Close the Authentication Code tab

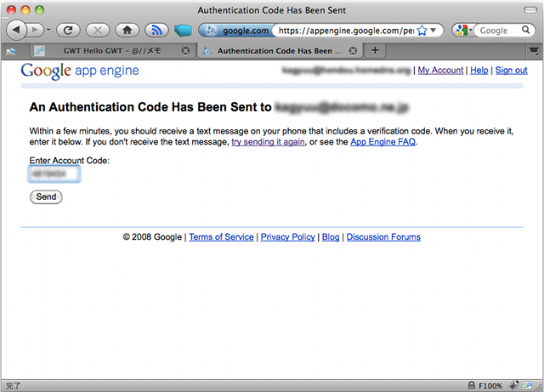coord(353,51)
